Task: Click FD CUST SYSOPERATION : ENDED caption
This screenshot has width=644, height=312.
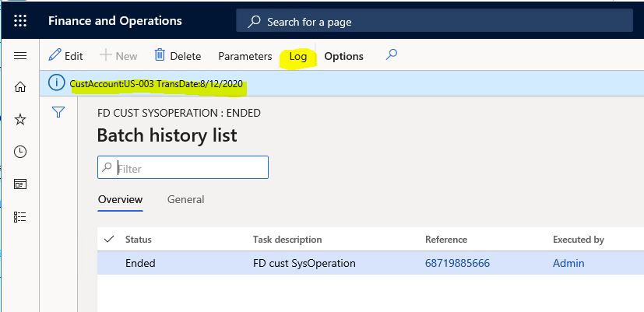Action: coord(179,113)
